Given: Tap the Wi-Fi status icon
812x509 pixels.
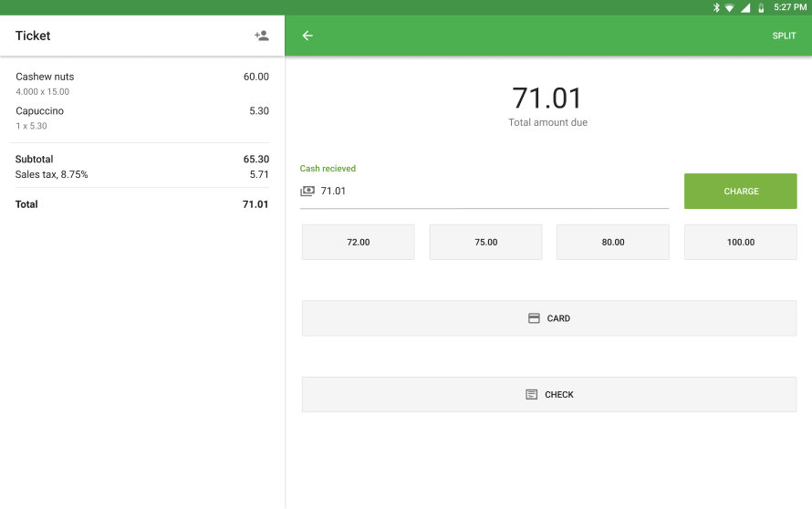Looking at the screenshot, I should [x=730, y=8].
